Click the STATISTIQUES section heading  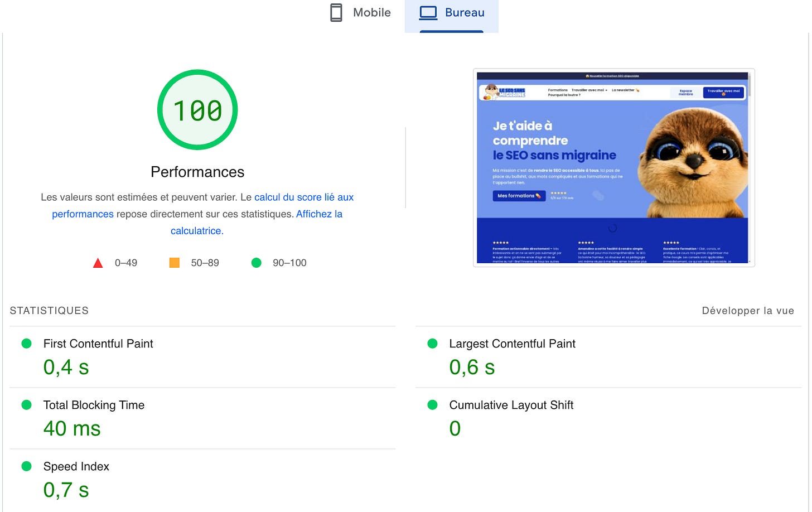[x=49, y=311]
